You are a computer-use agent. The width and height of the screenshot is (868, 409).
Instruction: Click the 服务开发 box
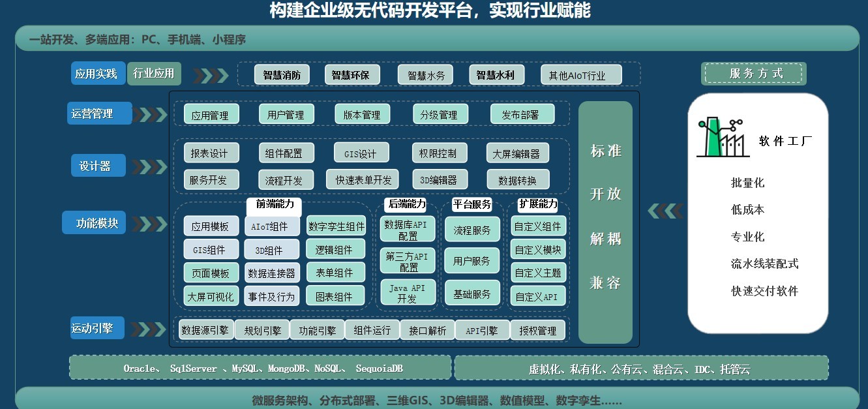211,179
